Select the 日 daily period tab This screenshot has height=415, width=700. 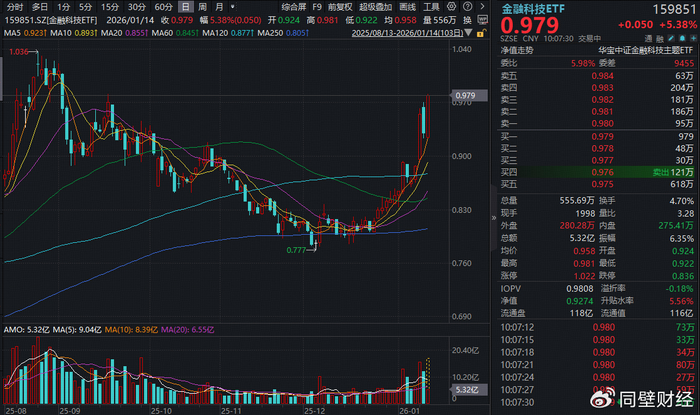(x=186, y=7)
